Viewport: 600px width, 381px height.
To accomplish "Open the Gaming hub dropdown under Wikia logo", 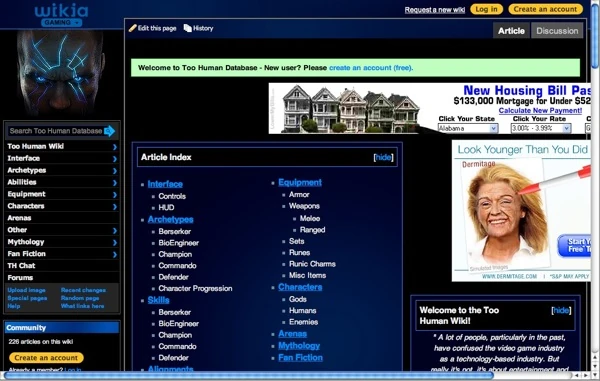I will (x=61, y=23).
